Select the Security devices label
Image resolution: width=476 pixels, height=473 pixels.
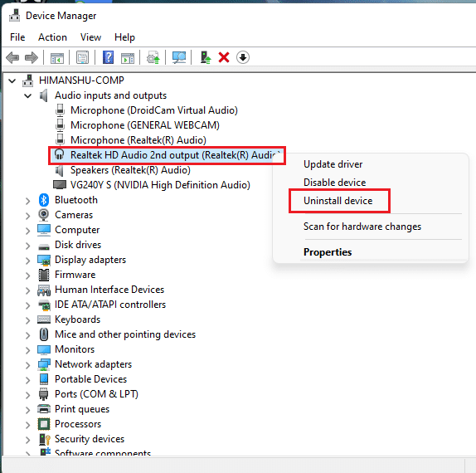pyautogui.click(x=90, y=439)
